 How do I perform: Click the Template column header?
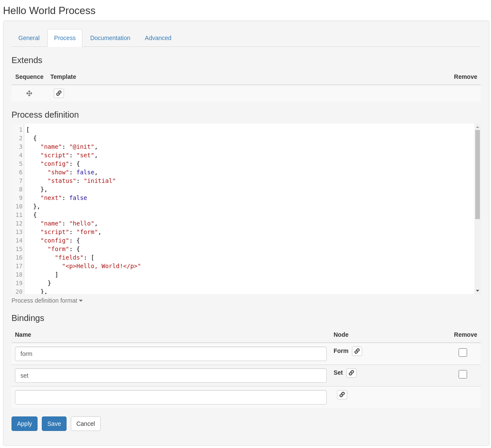pyautogui.click(x=63, y=77)
